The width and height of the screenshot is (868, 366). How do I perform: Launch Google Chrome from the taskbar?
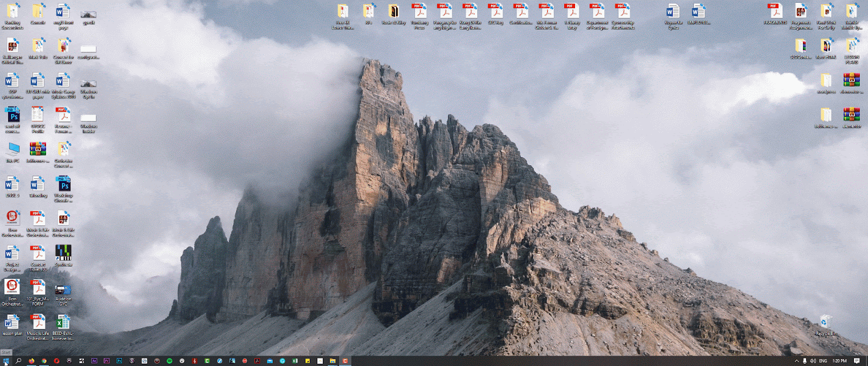click(x=44, y=361)
